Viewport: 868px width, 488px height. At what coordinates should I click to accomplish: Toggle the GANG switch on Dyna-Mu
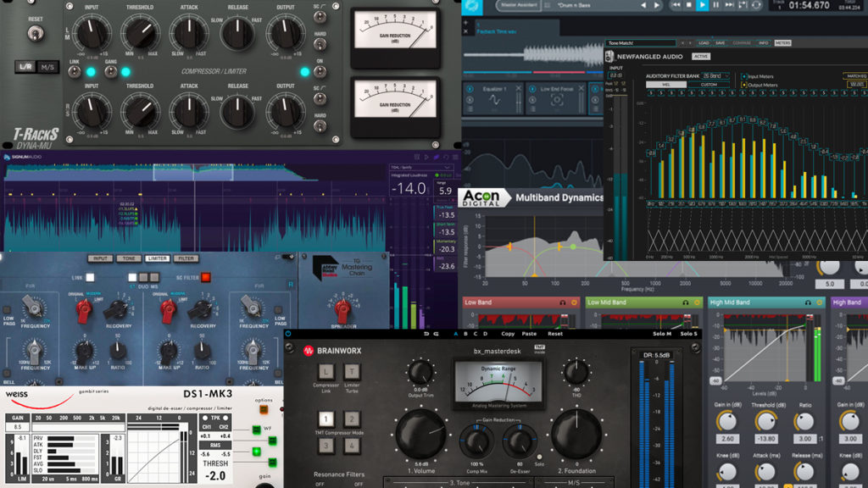pos(111,72)
